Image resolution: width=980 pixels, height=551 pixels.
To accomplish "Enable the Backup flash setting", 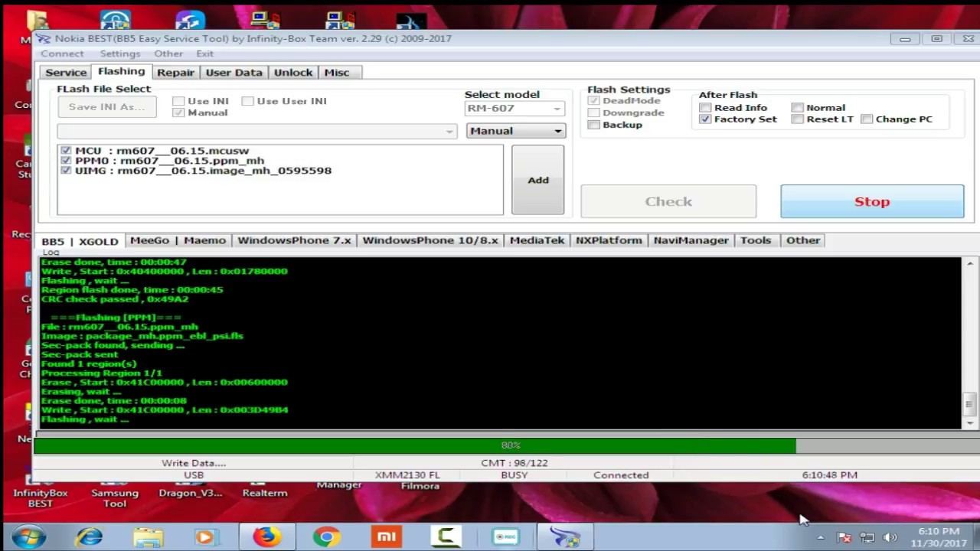I will (594, 125).
